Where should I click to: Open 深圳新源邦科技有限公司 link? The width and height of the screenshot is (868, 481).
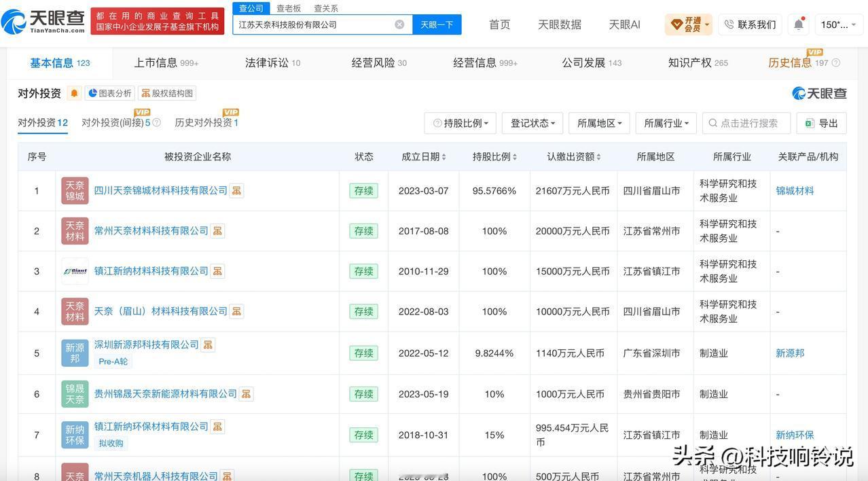pos(146,345)
